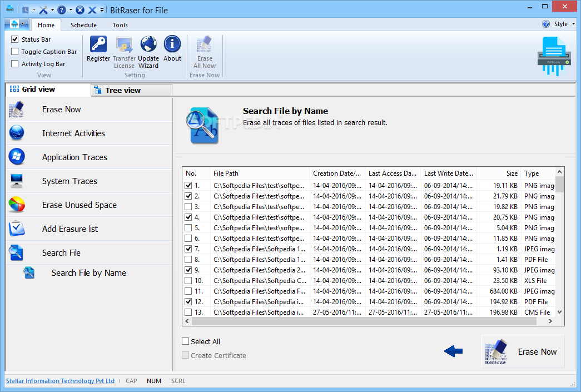Switch to the Tools ribbon tab
Viewport: 581px width, 392px height.
pyautogui.click(x=120, y=25)
